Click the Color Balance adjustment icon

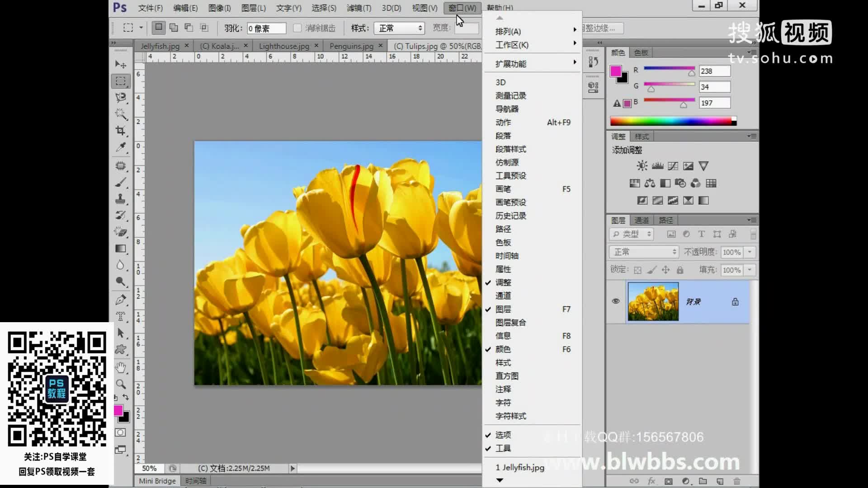(650, 183)
